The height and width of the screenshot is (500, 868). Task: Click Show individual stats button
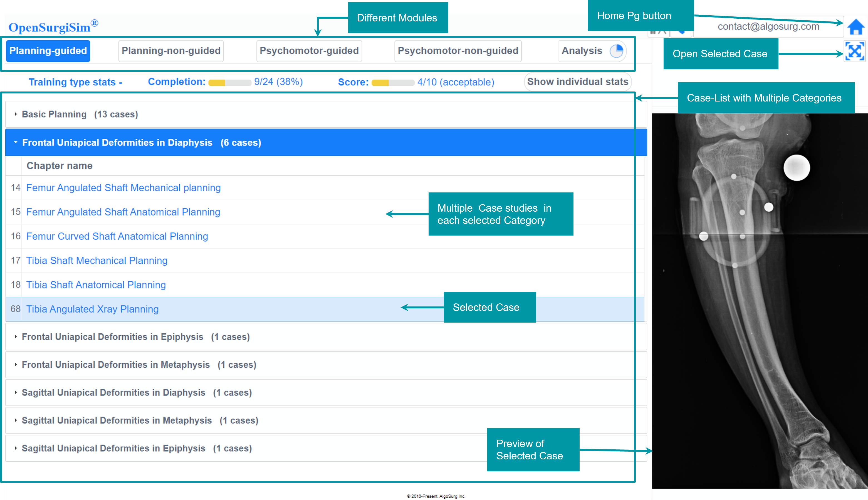click(x=577, y=82)
